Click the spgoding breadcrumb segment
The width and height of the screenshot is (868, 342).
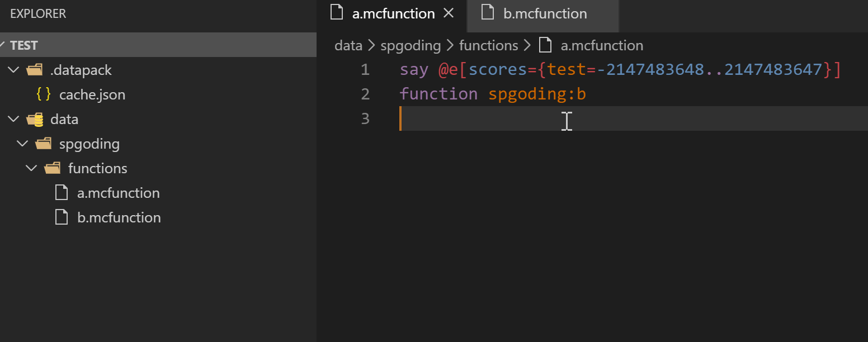click(x=411, y=45)
